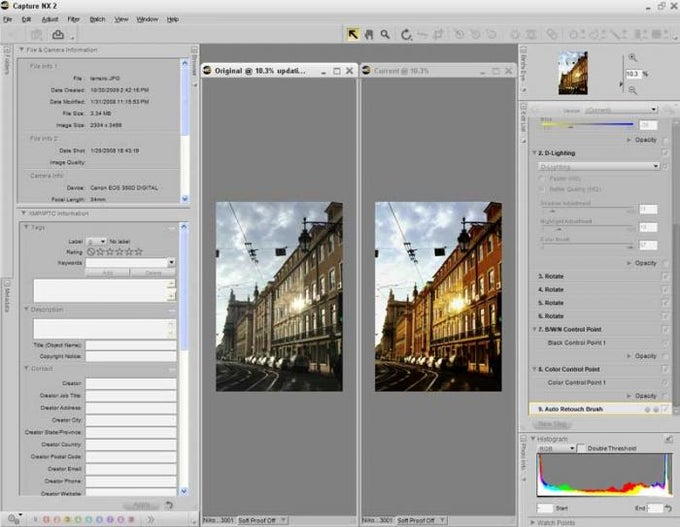Collapse the Contact section

pos(26,368)
